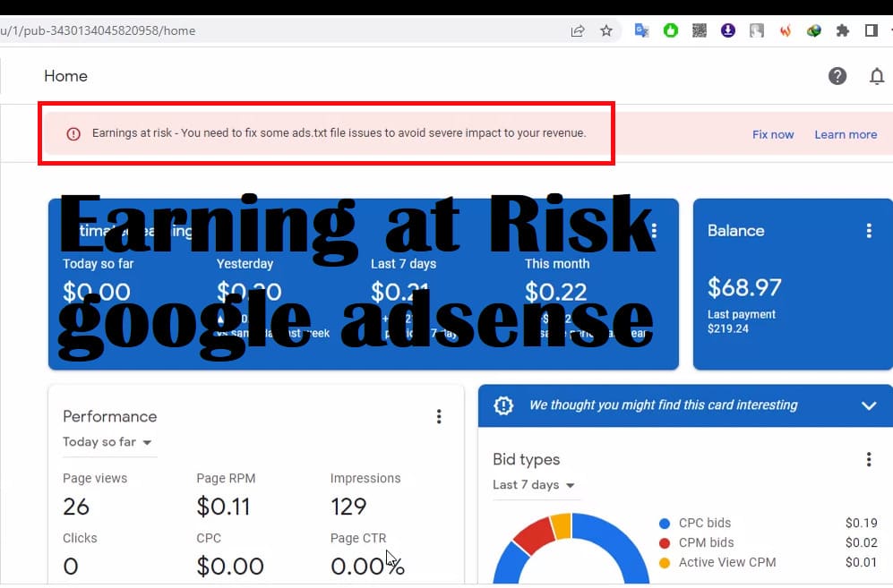
Task: Open the Performance card options menu
Action: [438, 416]
